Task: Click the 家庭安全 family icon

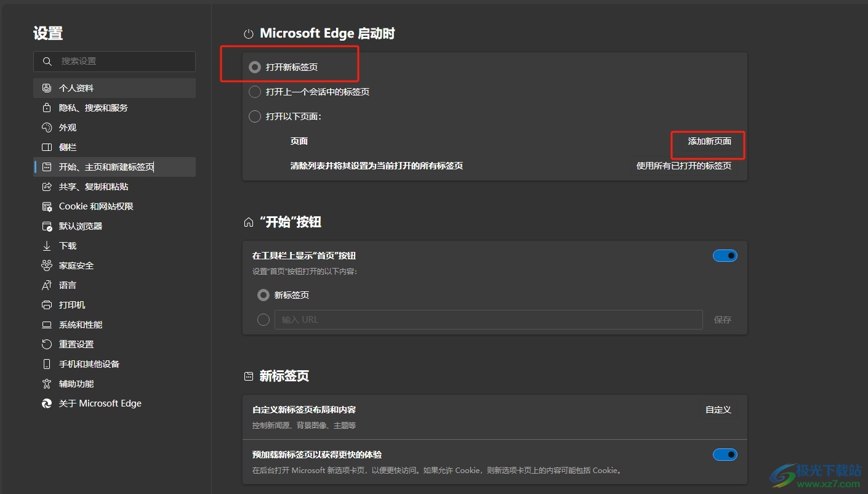Action: pos(47,265)
